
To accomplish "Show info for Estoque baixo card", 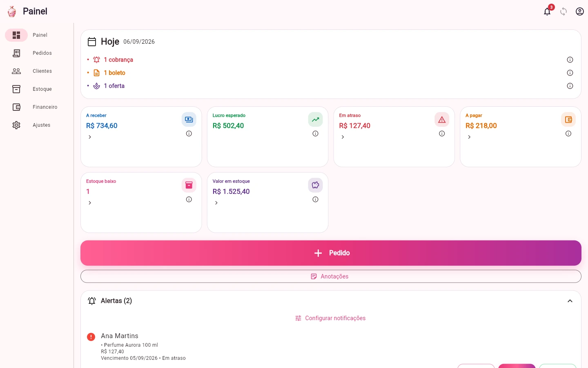I will pyautogui.click(x=189, y=200).
